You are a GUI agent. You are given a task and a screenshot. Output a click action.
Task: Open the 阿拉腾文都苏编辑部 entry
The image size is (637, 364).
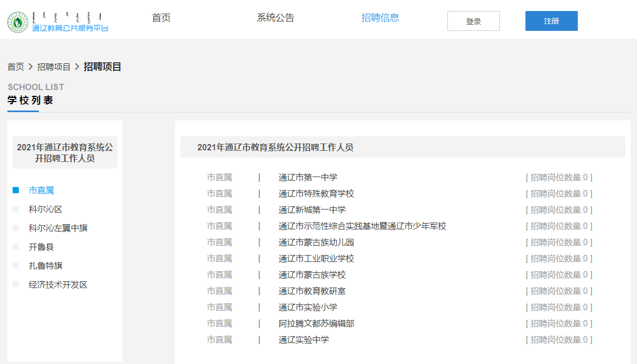click(x=316, y=324)
